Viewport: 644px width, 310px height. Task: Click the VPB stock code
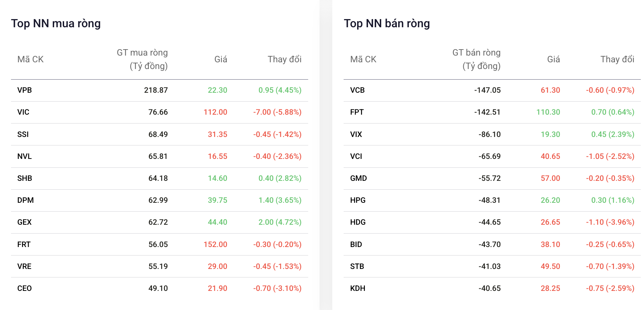24,90
